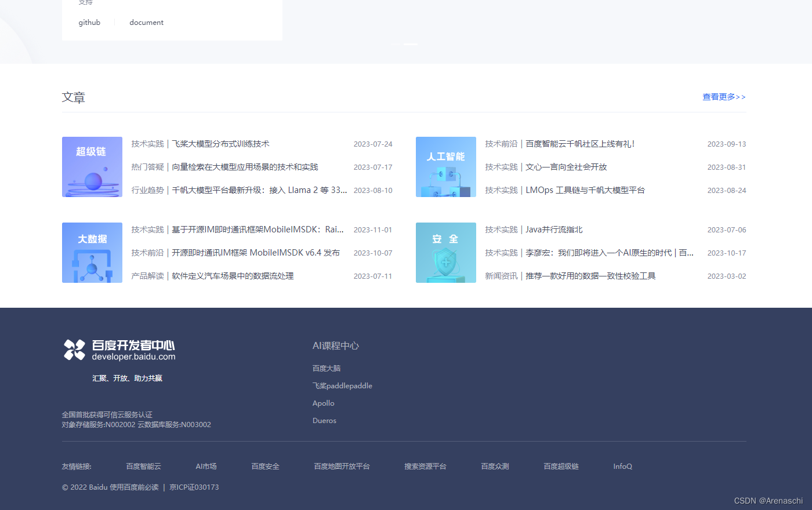Open article 飞桨大模型分布式训练技术
The height and width of the screenshot is (510, 812).
click(x=220, y=144)
